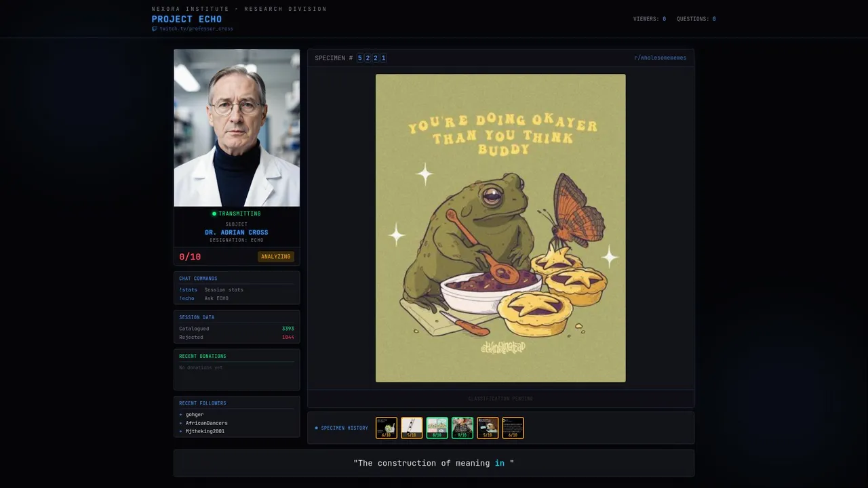Click the RECENT FOLLOWERS panel heading
Image resolution: width=868 pixels, height=488 pixels.
pyautogui.click(x=203, y=403)
